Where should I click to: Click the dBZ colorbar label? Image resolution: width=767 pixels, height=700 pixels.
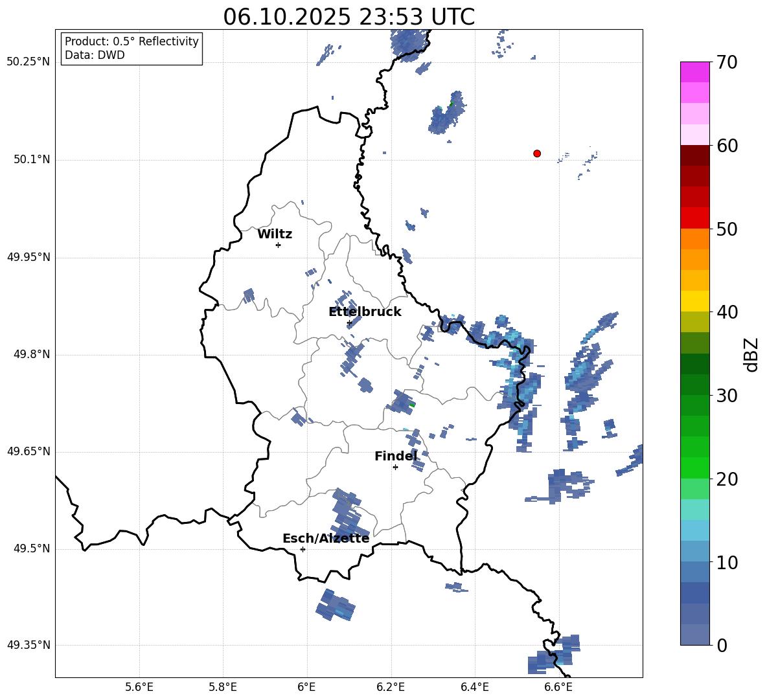752,354
